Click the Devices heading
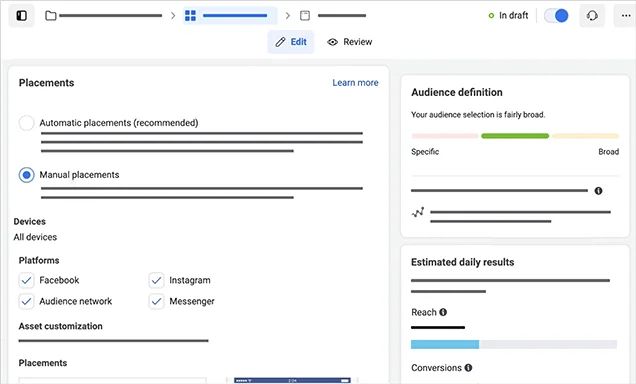Image resolution: width=636 pixels, height=384 pixels. click(30, 222)
